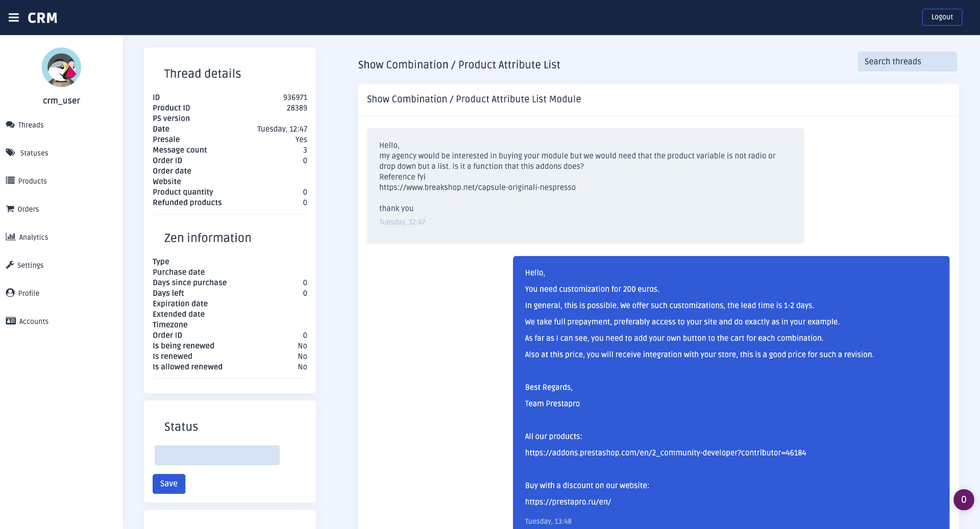Image resolution: width=980 pixels, height=529 pixels.
Task: Click the 'Status' panel heading
Action: point(181,426)
